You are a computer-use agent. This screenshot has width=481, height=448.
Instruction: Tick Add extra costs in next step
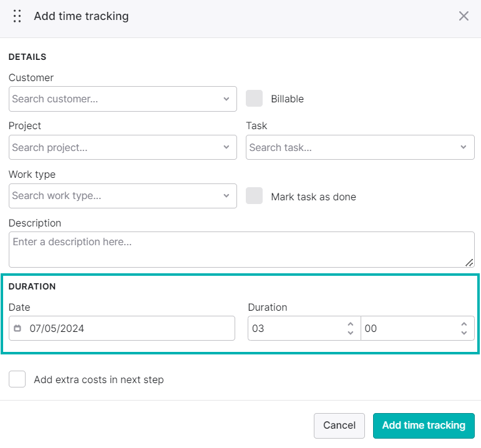17,379
